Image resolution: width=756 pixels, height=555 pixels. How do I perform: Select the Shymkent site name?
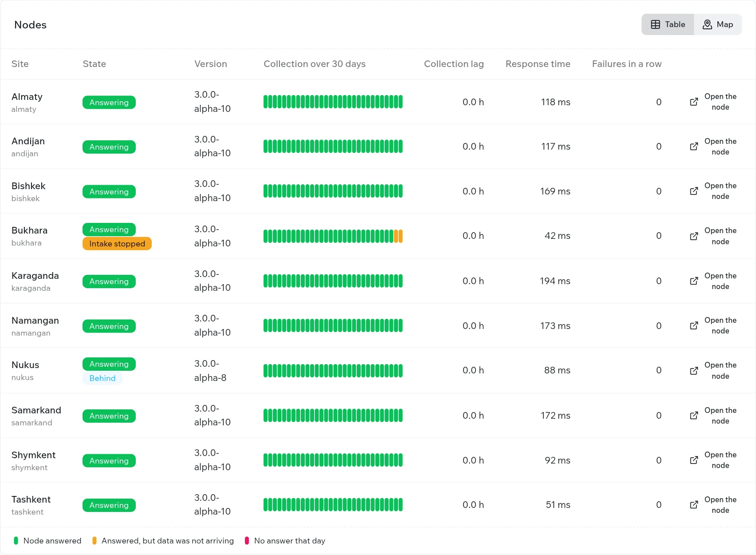click(33, 455)
